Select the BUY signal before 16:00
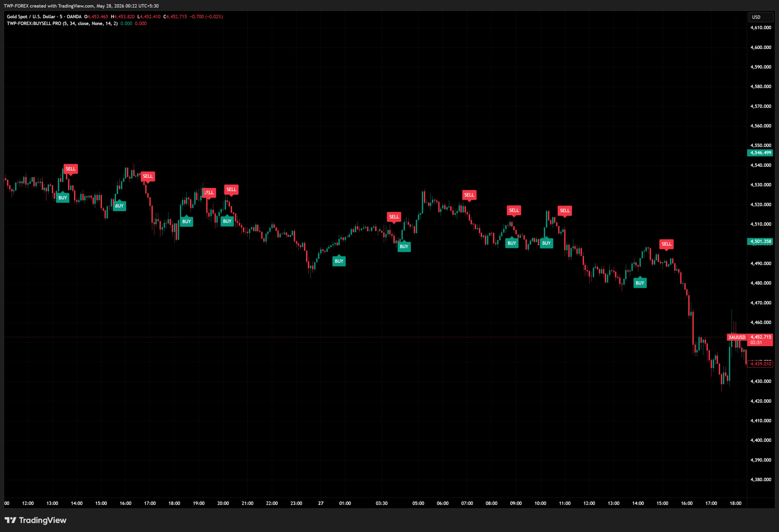 pos(119,206)
